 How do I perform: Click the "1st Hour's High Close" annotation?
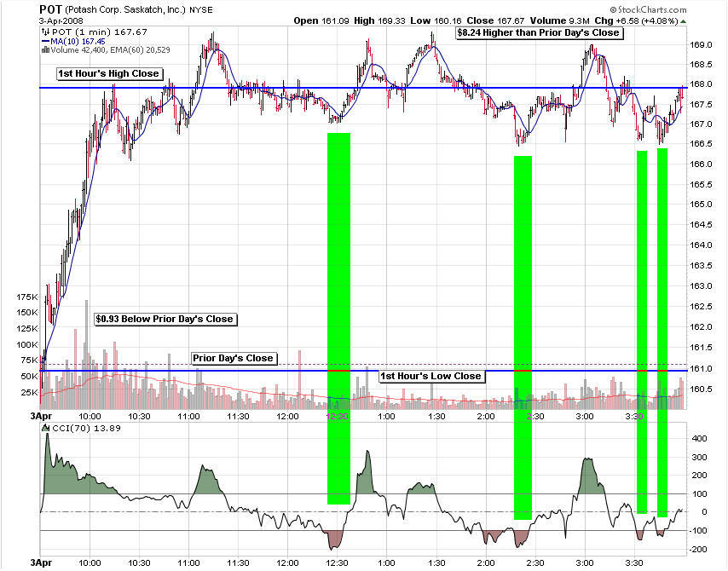[109, 73]
